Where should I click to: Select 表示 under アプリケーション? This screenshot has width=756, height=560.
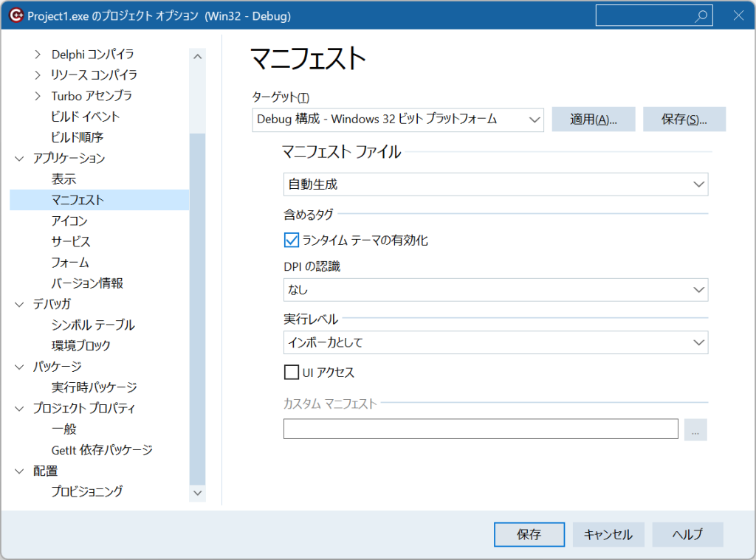63,179
